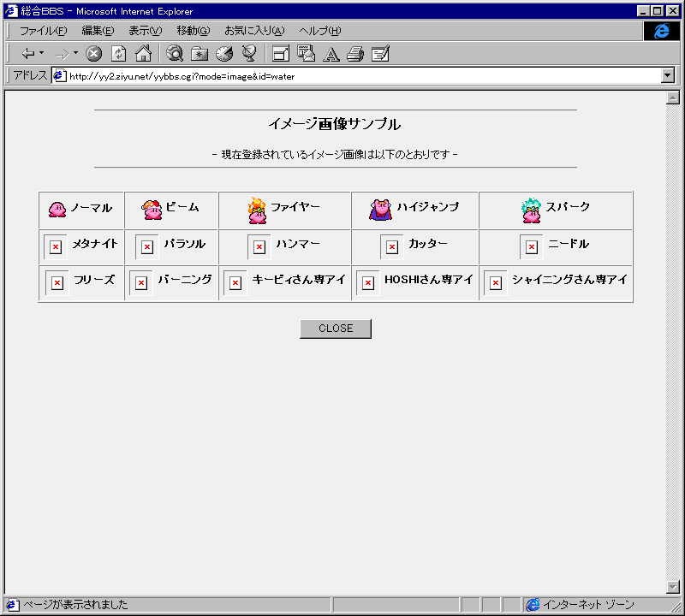Click the ファイヤー label text
685x616 pixels.
[295, 206]
